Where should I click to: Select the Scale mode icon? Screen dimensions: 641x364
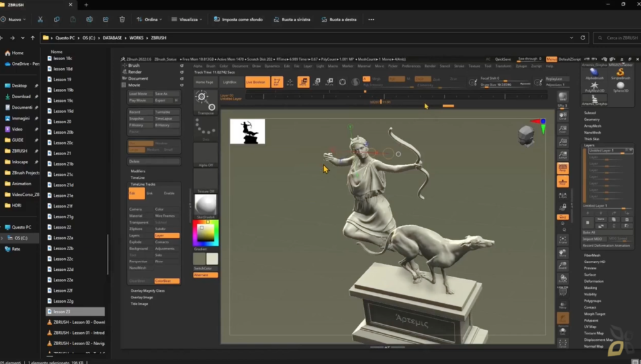coord(316,82)
